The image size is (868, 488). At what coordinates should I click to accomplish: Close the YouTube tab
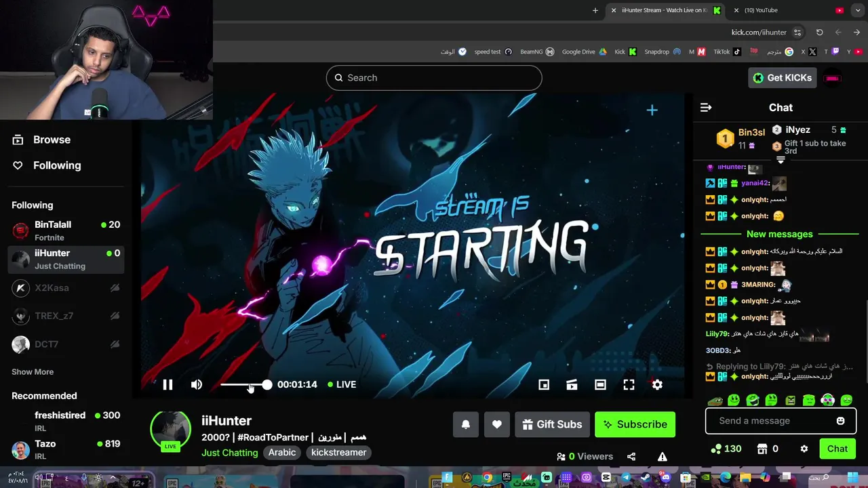(x=736, y=10)
